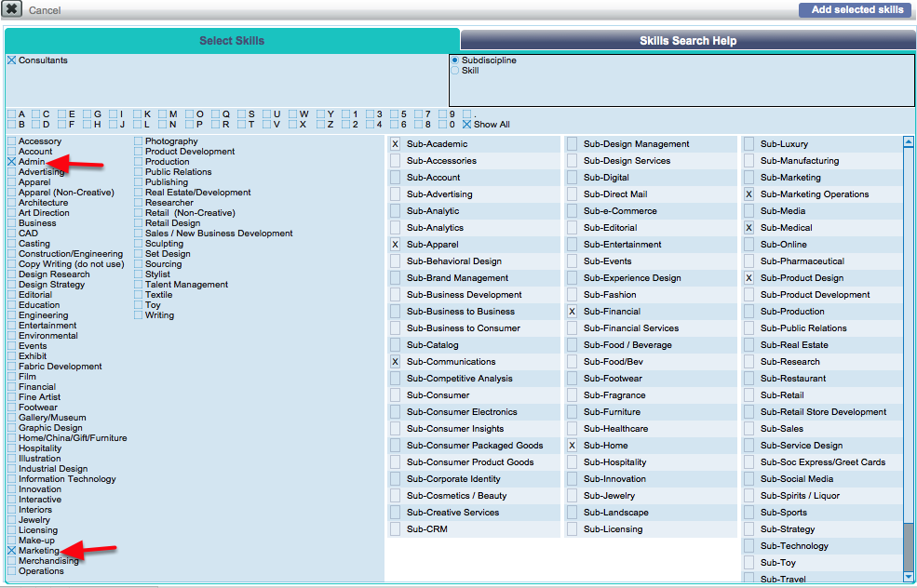
Task: Check the Sub-Luxury checkbox
Action: (748, 144)
